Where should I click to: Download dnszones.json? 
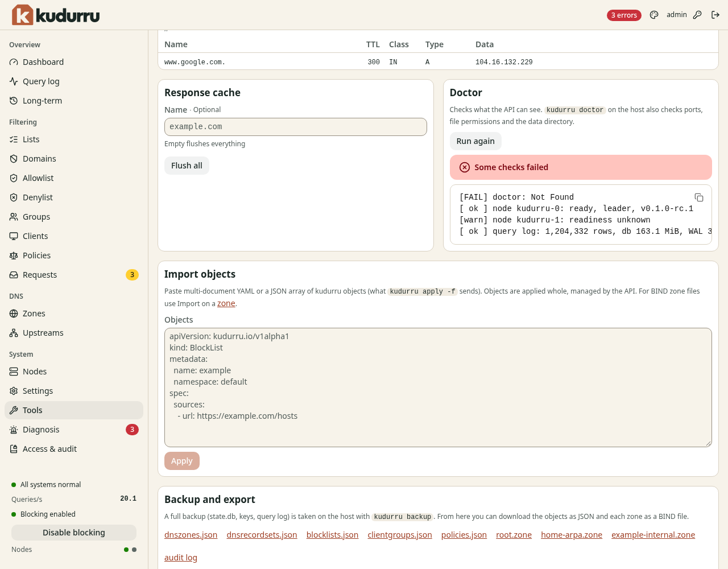pyautogui.click(x=191, y=535)
